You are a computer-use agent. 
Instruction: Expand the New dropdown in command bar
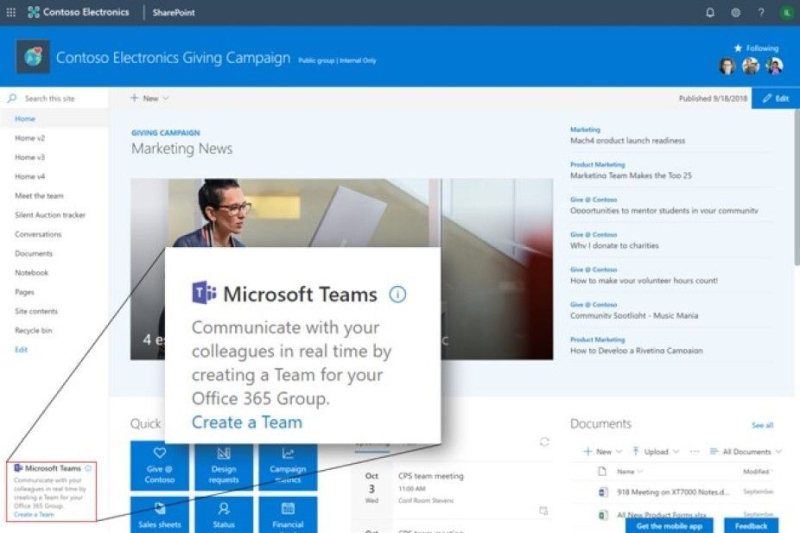(x=149, y=98)
